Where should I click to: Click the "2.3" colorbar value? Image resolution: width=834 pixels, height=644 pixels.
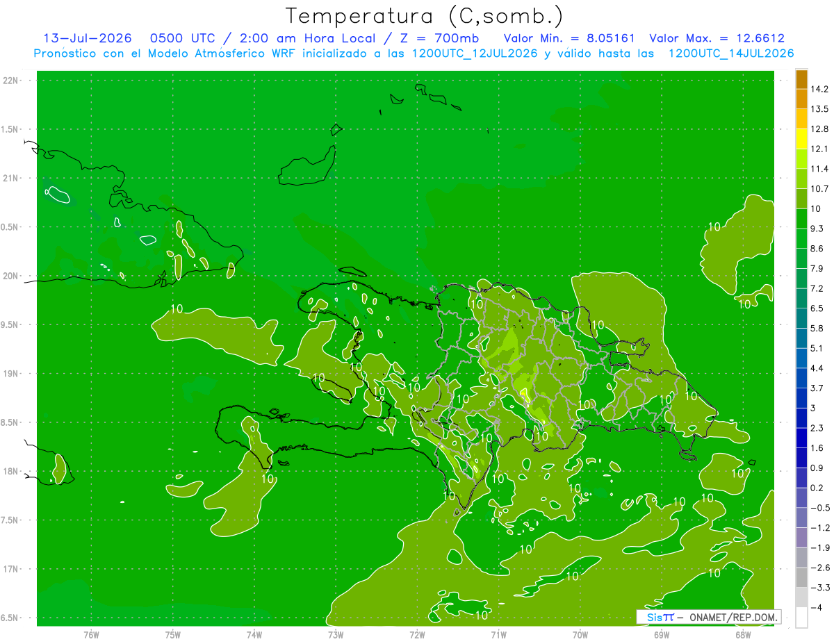(817, 428)
